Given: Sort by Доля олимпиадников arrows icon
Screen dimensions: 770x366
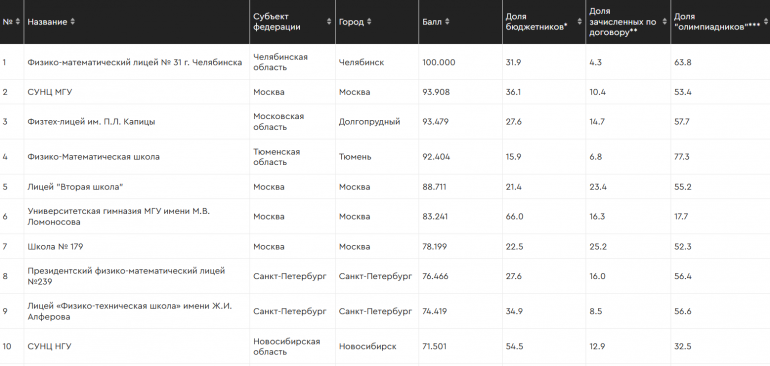Looking at the screenshot, I should (x=765, y=22).
